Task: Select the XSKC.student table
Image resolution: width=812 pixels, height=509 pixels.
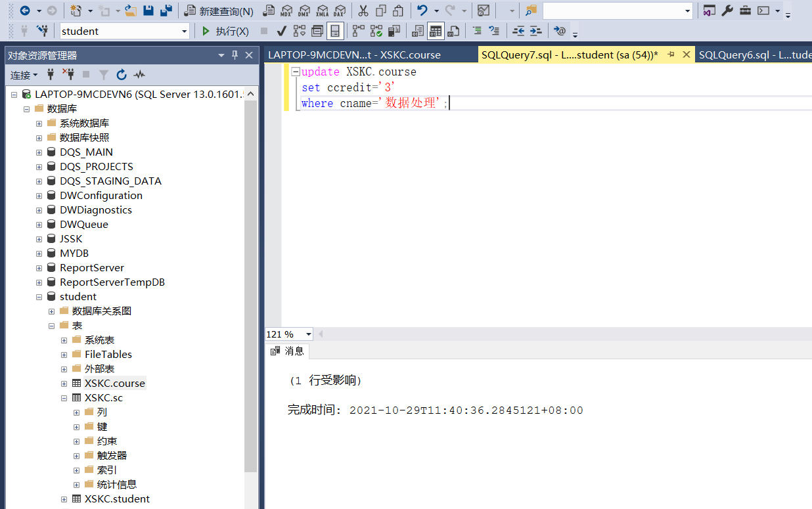Action: (117, 499)
